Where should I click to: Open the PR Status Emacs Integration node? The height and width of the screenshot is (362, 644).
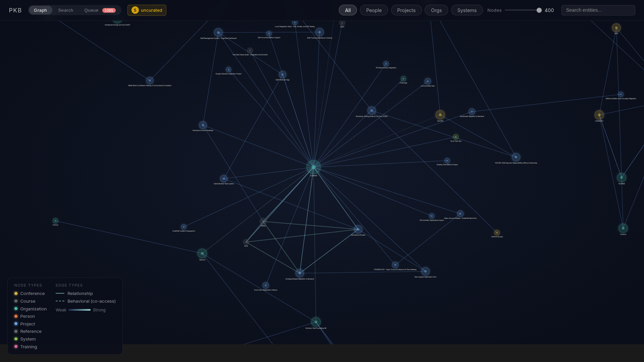click(386, 64)
